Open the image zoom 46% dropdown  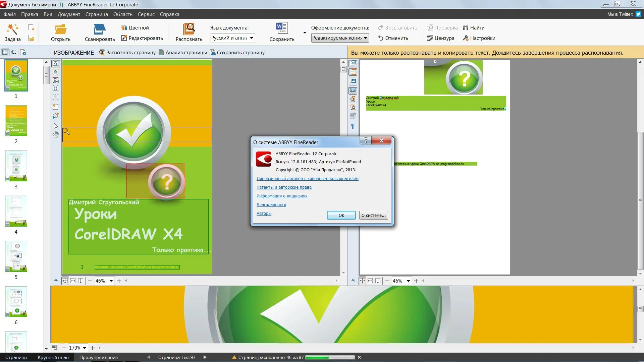click(x=111, y=281)
